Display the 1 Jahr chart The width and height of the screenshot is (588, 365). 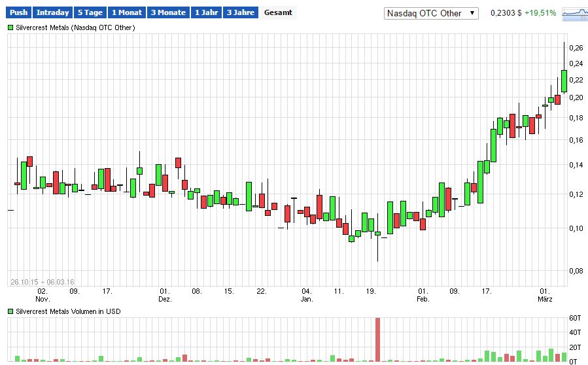coord(206,12)
